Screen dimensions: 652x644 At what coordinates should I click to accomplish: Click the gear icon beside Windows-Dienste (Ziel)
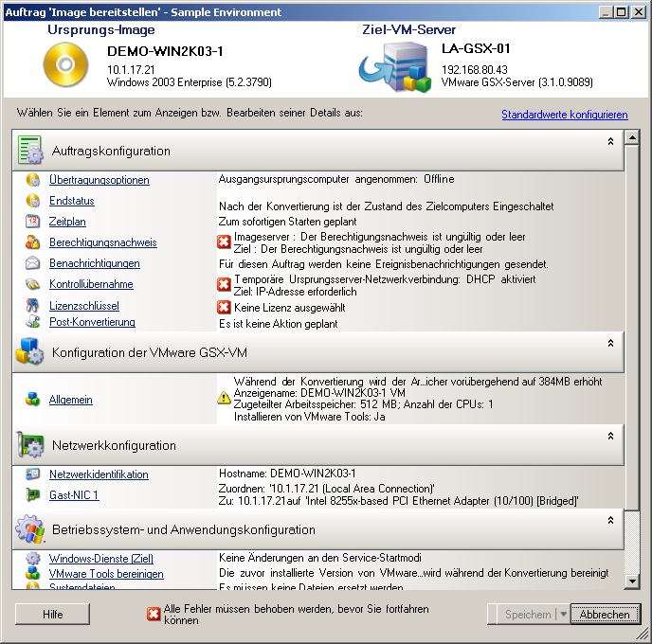click(x=33, y=558)
